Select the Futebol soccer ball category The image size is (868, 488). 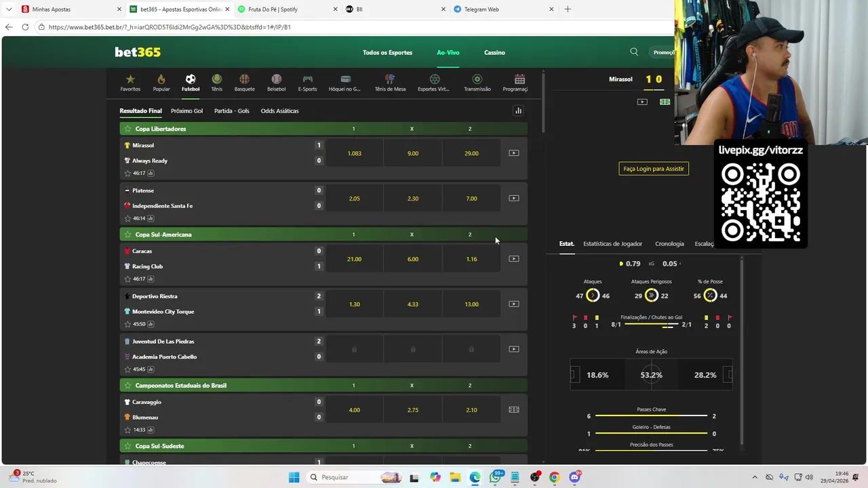tap(191, 83)
